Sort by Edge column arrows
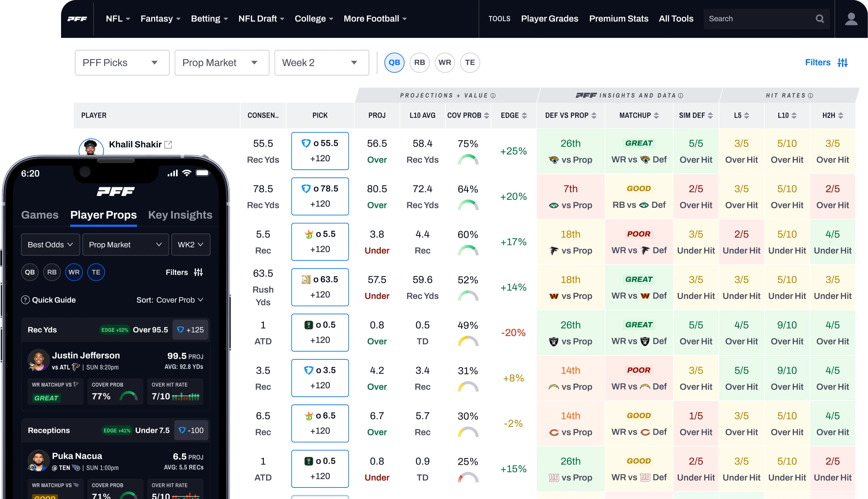 [524, 115]
